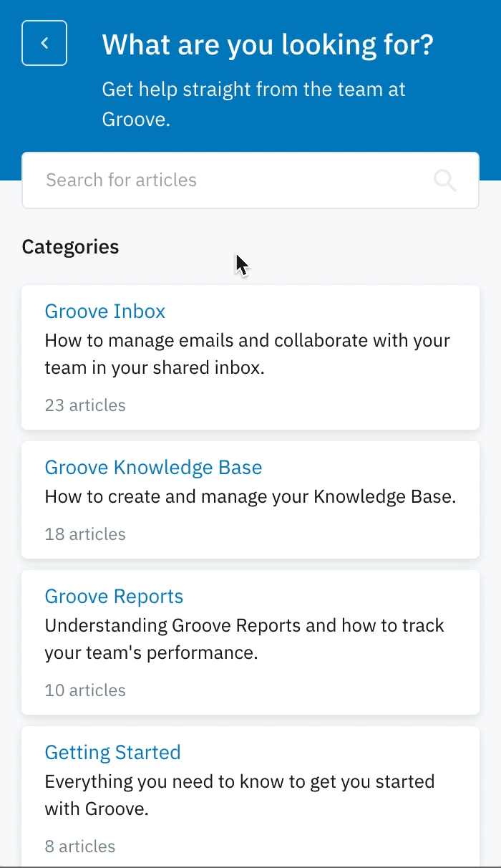Click the 10 articles count label

[84, 690]
